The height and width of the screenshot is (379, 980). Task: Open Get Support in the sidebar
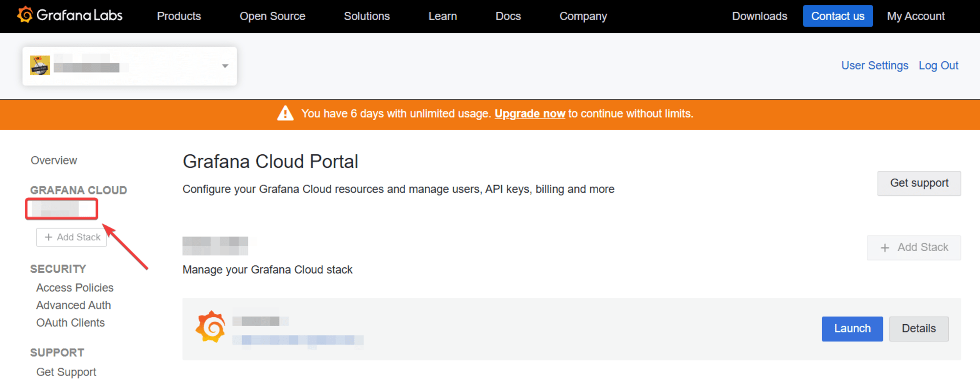(x=66, y=372)
